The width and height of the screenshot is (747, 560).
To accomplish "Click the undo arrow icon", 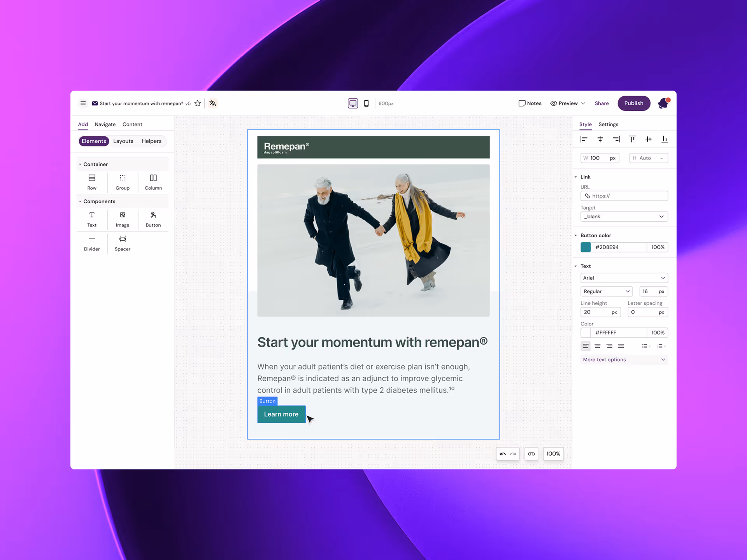I will point(502,454).
